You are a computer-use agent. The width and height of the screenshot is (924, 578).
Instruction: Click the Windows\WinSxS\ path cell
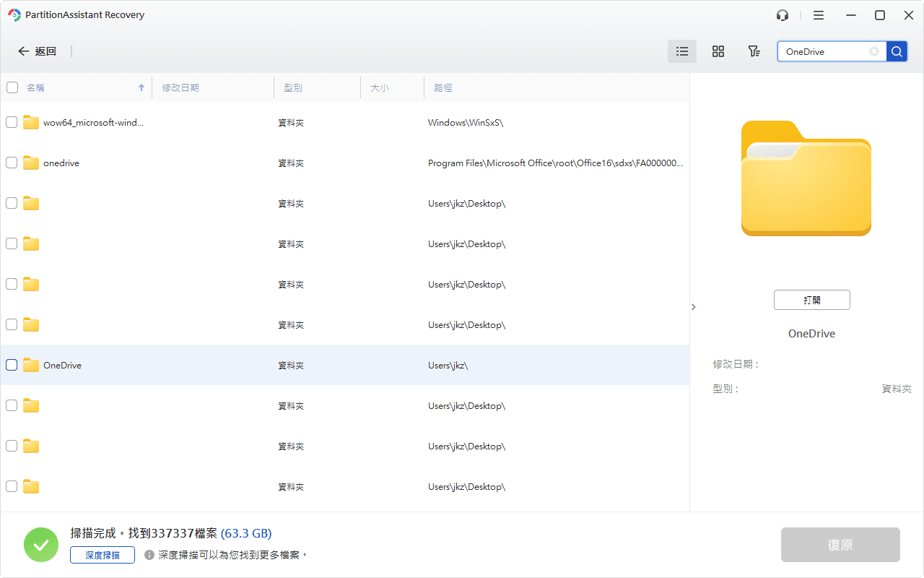click(x=466, y=123)
